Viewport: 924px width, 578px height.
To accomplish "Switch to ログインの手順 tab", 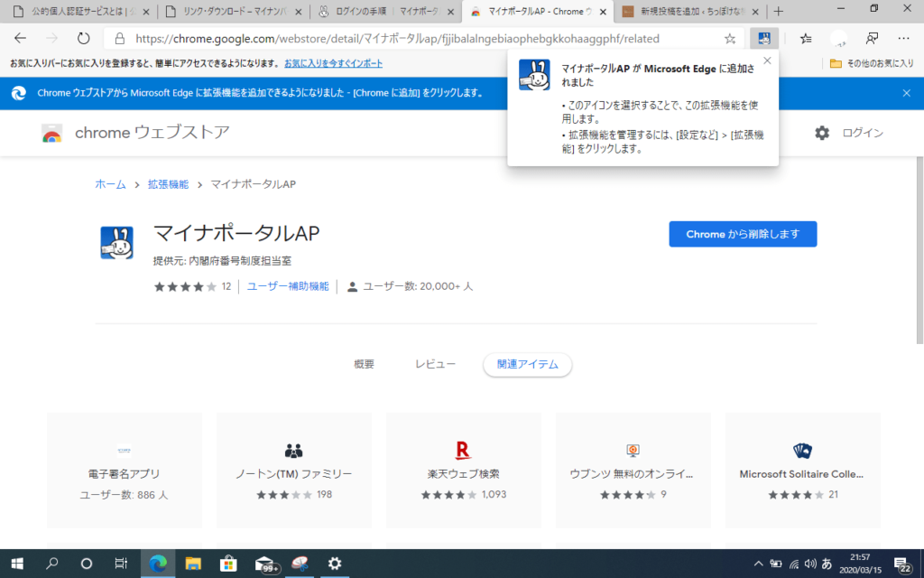I will click(388, 11).
